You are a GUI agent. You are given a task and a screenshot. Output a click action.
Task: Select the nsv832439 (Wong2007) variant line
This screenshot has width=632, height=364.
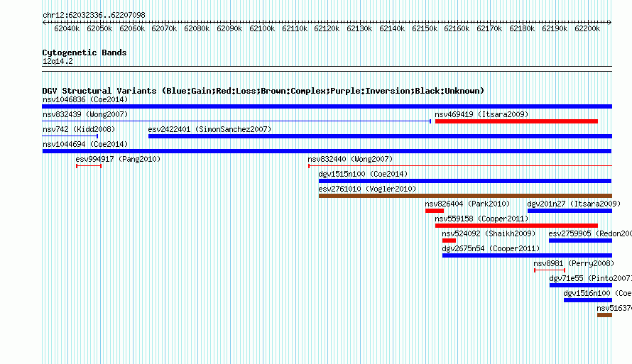236,121
